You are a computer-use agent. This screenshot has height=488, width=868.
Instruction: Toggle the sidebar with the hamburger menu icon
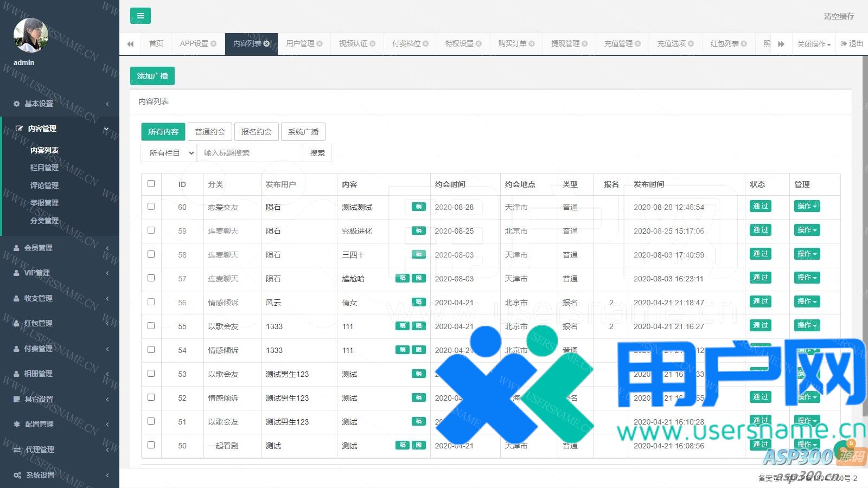(x=140, y=16)
